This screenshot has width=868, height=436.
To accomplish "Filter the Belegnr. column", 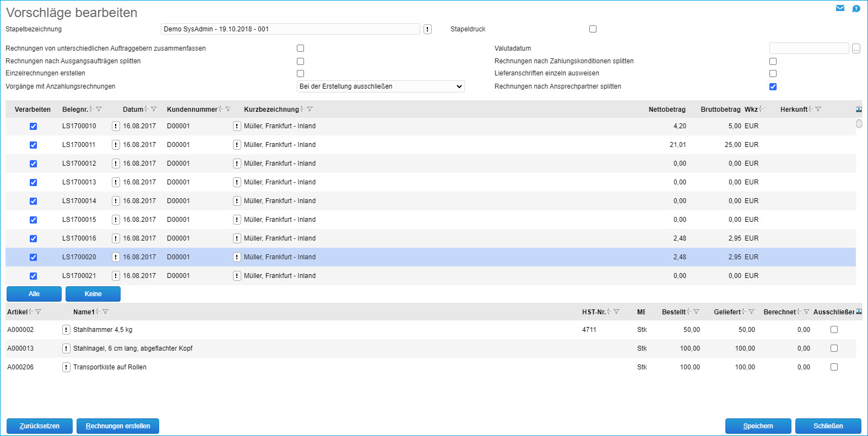I will tap(99, 110).
